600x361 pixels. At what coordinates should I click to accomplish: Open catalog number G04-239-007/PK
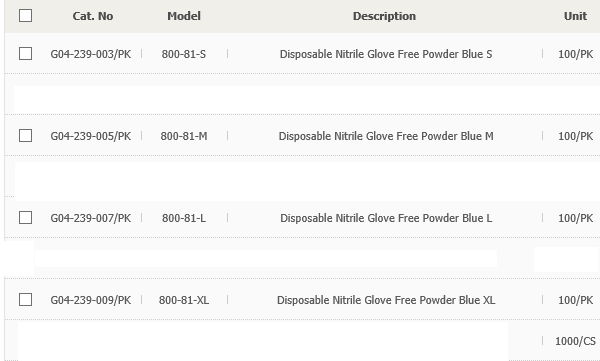click(x=91, y=218)
